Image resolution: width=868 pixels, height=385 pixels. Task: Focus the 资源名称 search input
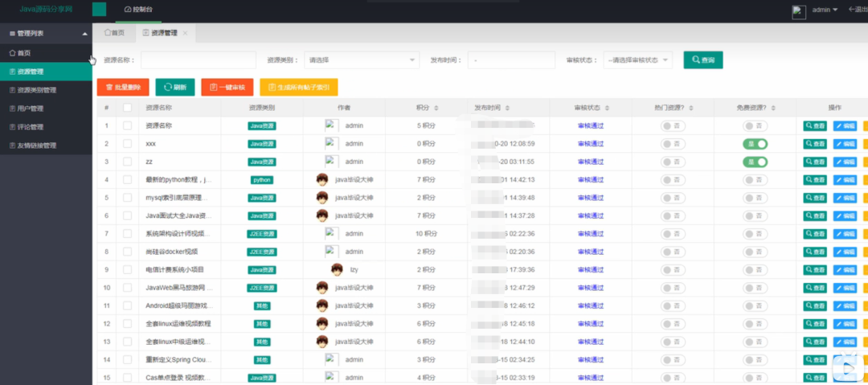pos(199,59)
